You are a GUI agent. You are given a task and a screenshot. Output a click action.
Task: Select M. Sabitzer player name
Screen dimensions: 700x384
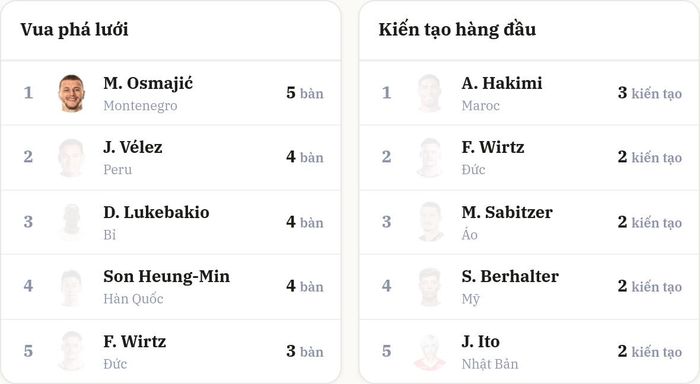point(507,212)
